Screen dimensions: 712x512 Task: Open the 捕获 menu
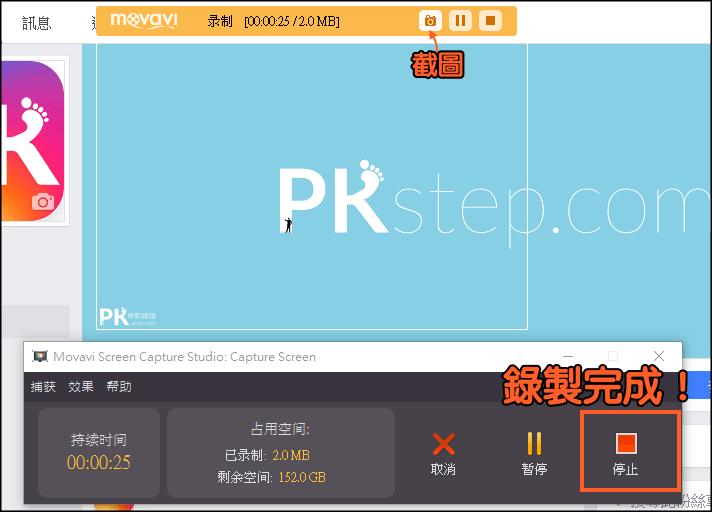[43, 386]
